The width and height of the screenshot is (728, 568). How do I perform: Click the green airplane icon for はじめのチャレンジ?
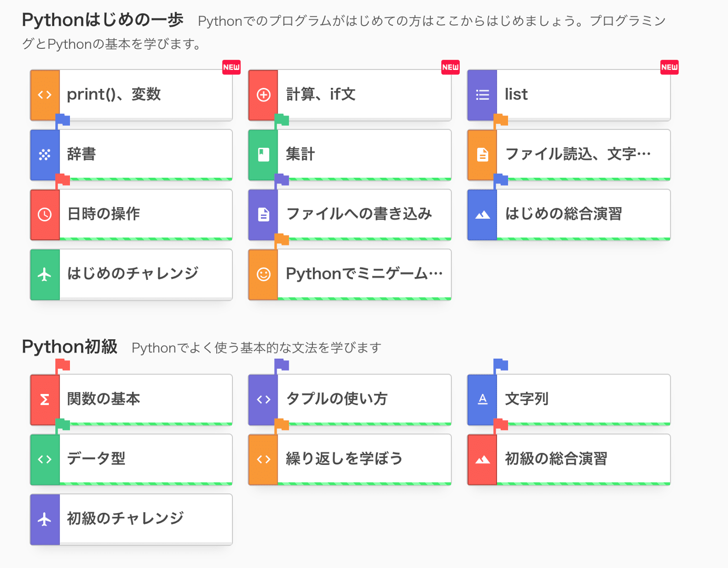click(x=45, y=275)
